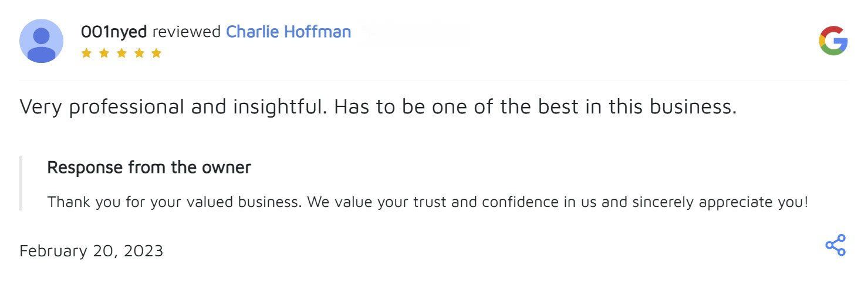Click the reviewer's profile avatar
The height and width of the screenshot is (281, 868).
[x=42, y=41]
